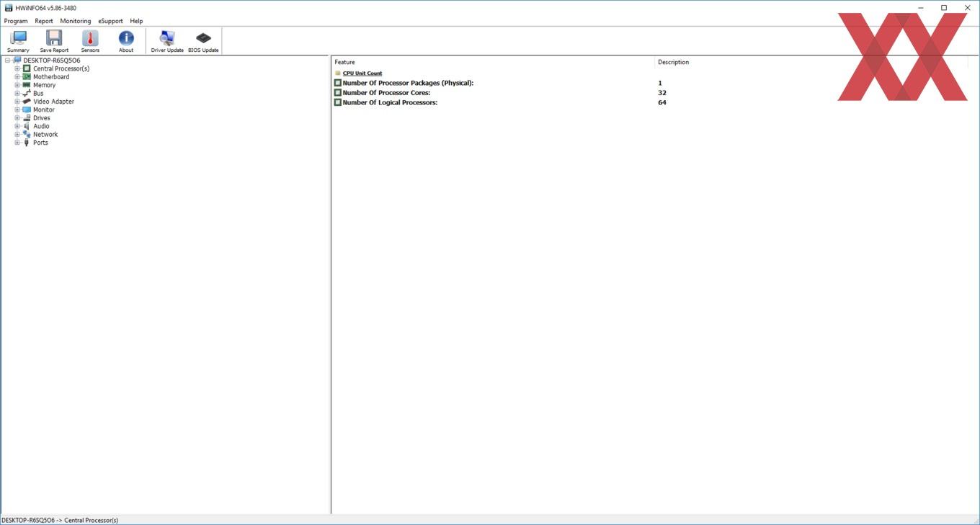
Task: Select the Memory module icon
Action: [x=27, y=85]
